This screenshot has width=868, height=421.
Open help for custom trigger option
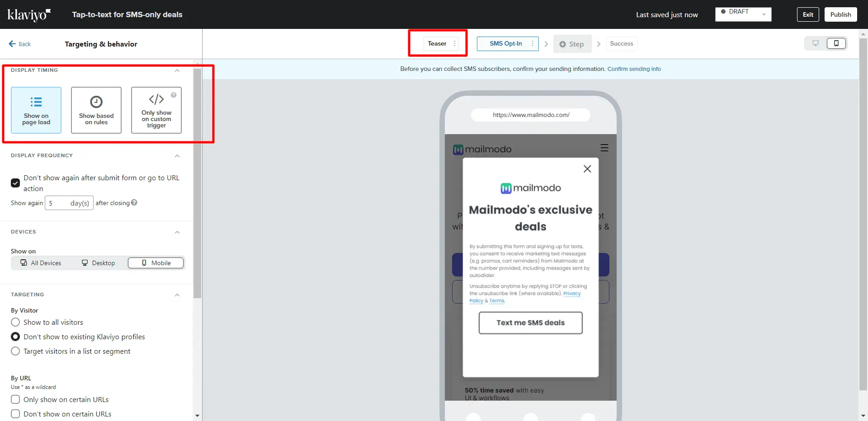[x=174, y=95]
